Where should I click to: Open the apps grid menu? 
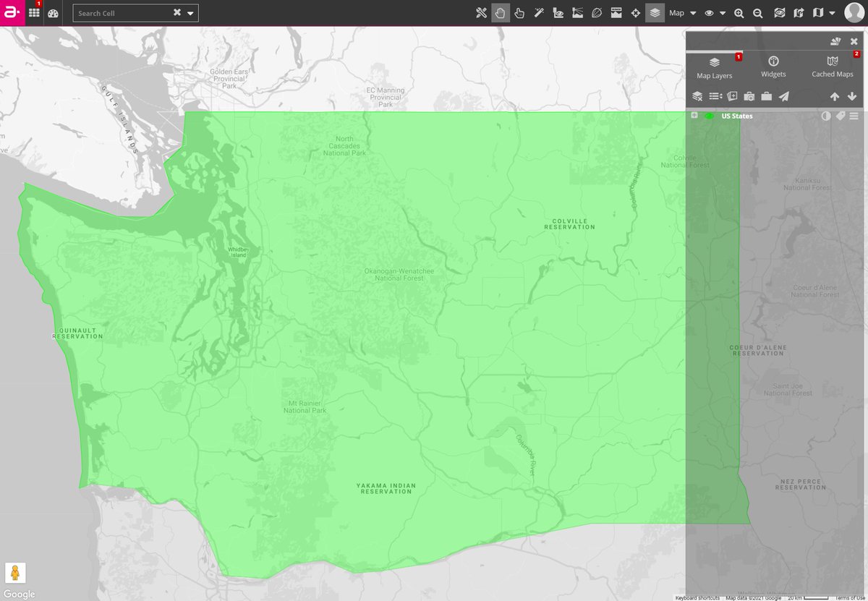point(34,13)
